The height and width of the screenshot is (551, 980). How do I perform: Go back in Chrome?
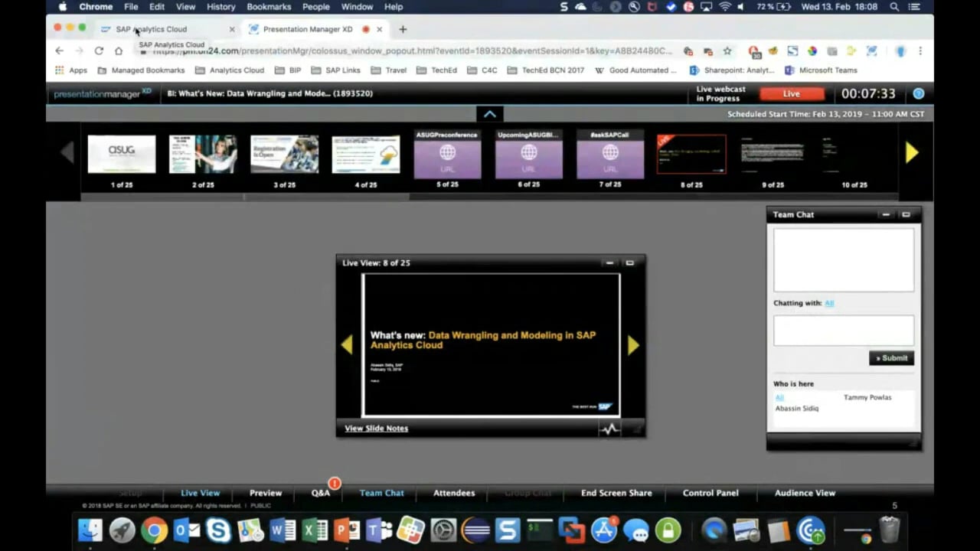(x=59, y=51)
